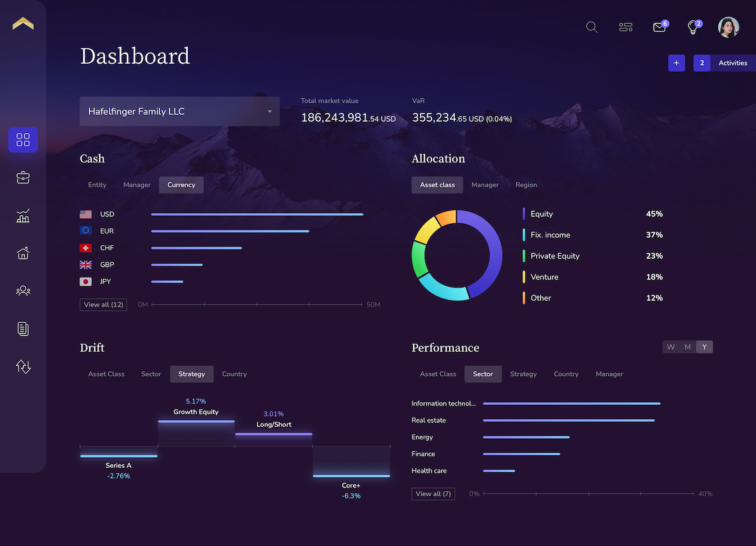756x546 pixels.
Task: Switch Performance period to M
Action: tap(687, 346)
